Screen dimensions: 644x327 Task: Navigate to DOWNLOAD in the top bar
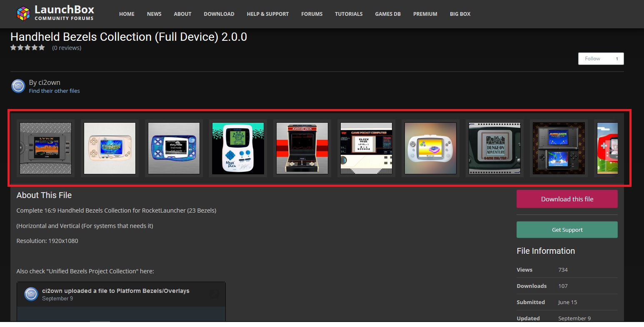click(x=219, y=14)
